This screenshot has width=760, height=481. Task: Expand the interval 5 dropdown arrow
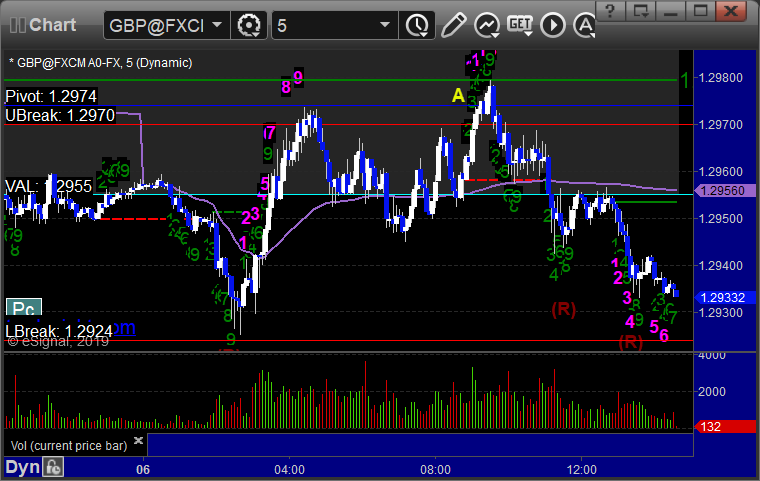385,25
